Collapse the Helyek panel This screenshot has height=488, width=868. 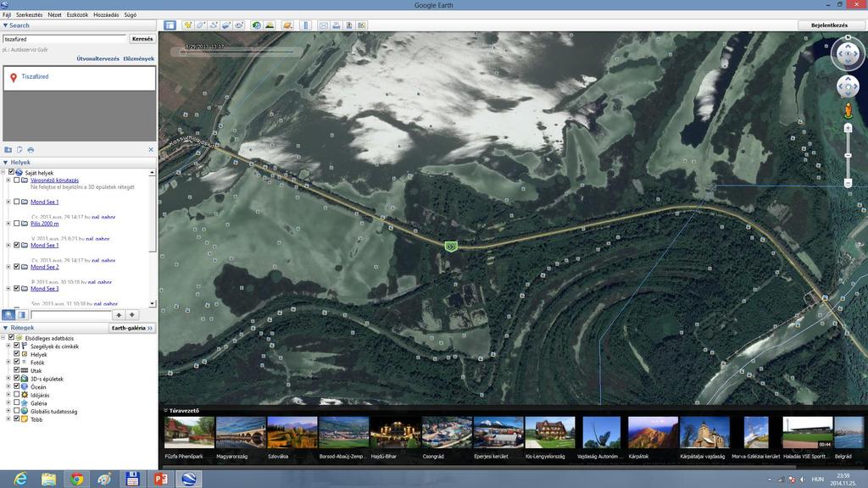tap(6, 162)
